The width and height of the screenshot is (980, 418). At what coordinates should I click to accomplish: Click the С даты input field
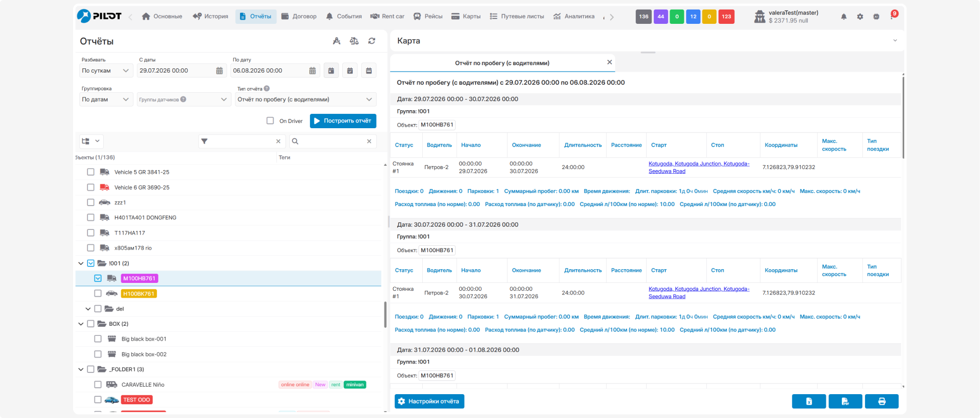coord(182,70)
